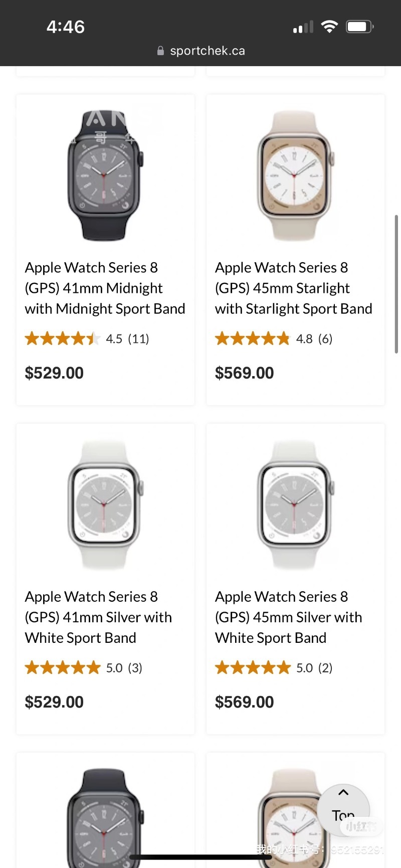Click the 4.8 star rating with 6 reviews

(274, 339)
